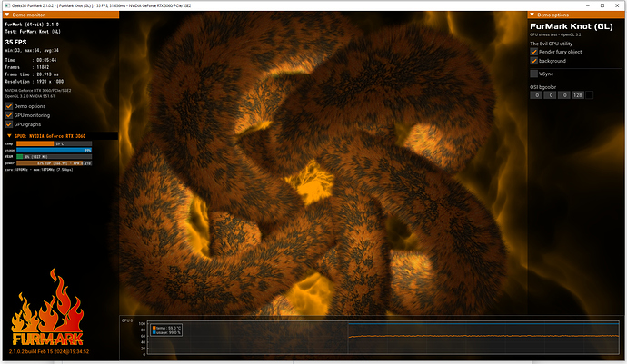
Task: Click the orange temp legend marker in graph
Action: pyautogui.click(x=154, y=328)
